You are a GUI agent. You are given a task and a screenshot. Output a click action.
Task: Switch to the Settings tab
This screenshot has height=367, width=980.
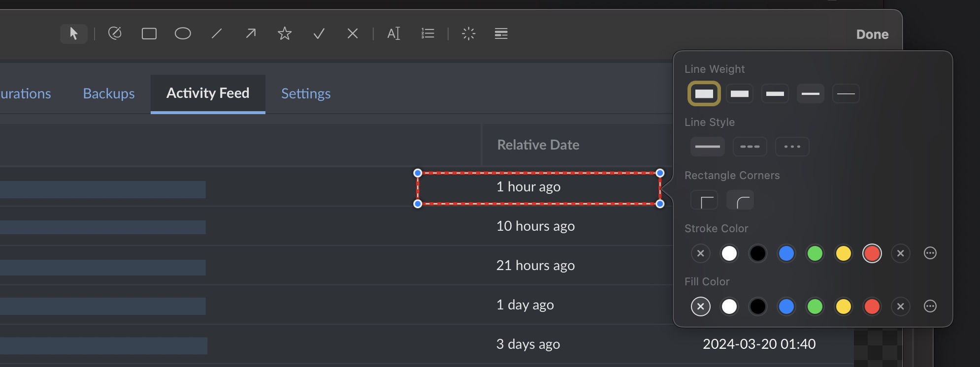point(306,93)
